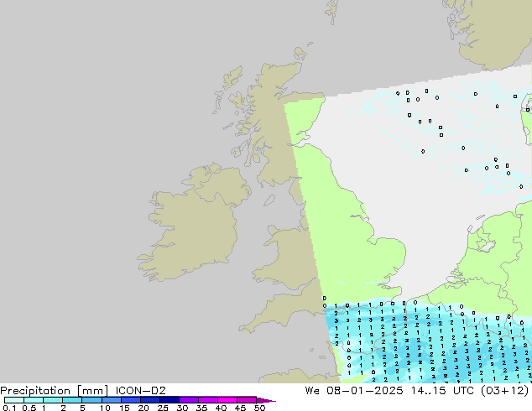This screenshot has height=411, width=532.
Task: Select the 2–5 mm legend color swatch
Action: point(72,400)
